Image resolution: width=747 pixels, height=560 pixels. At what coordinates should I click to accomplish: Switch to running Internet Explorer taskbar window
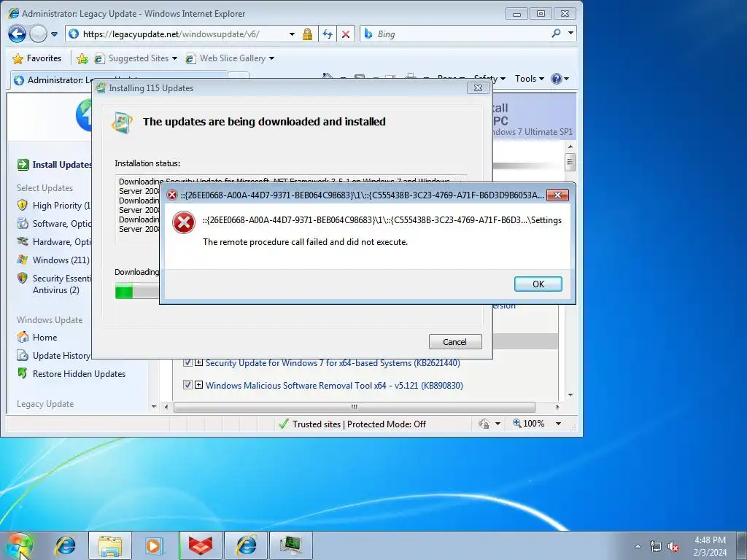246,545
